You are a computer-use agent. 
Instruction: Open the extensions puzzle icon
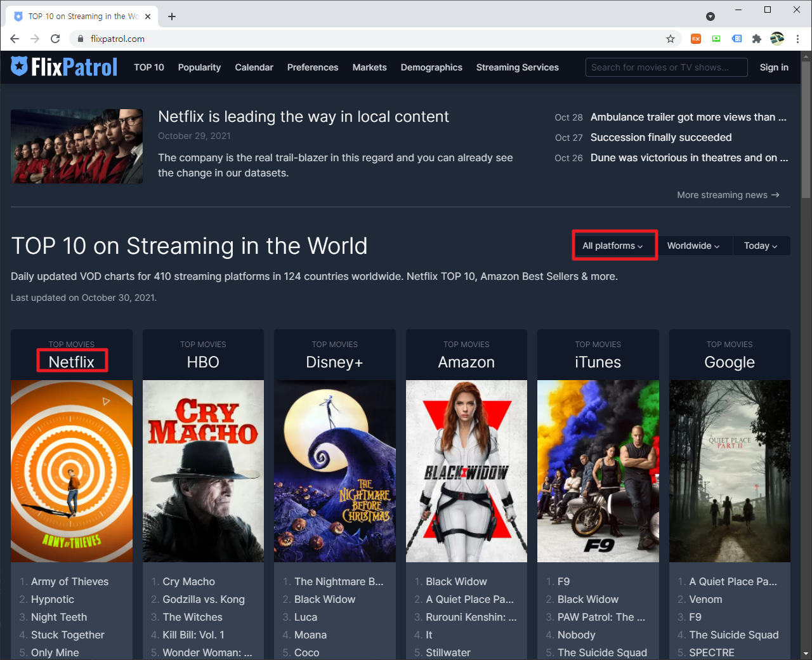point(756,39)
